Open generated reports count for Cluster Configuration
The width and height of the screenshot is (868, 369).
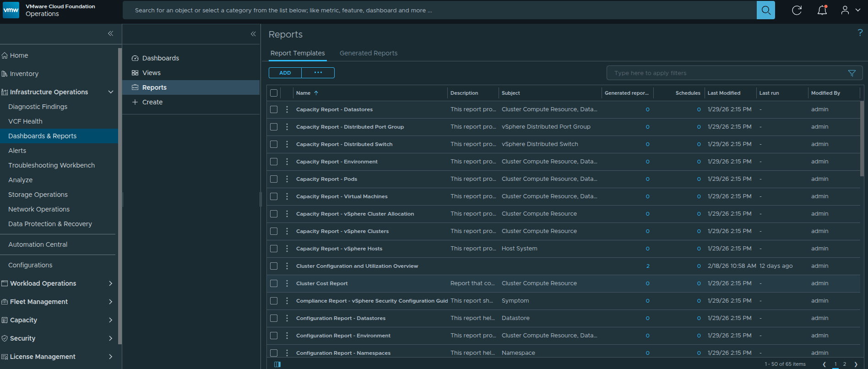(x=647, y=266)
